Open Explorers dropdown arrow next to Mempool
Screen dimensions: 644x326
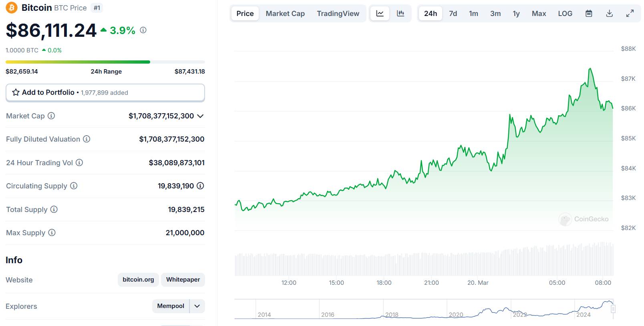click(197, 306)
